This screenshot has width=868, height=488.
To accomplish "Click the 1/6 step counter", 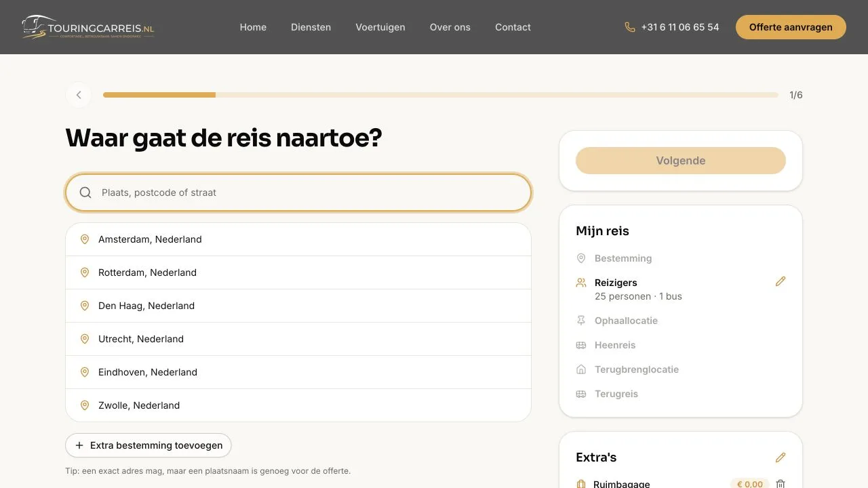I will (796, 95).
